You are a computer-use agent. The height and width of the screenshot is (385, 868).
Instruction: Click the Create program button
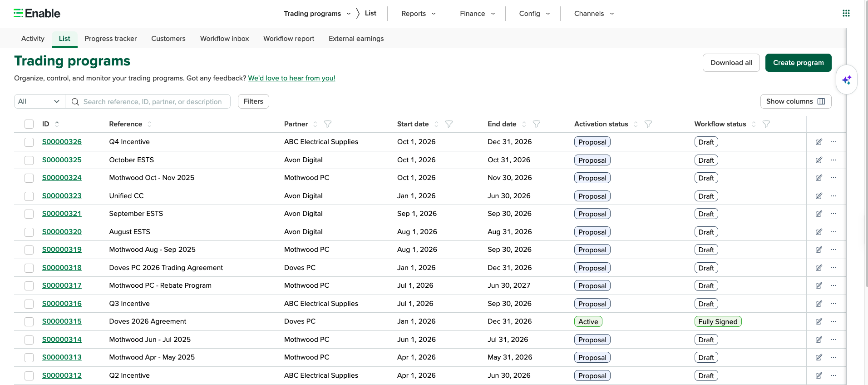tap(798, 63)
